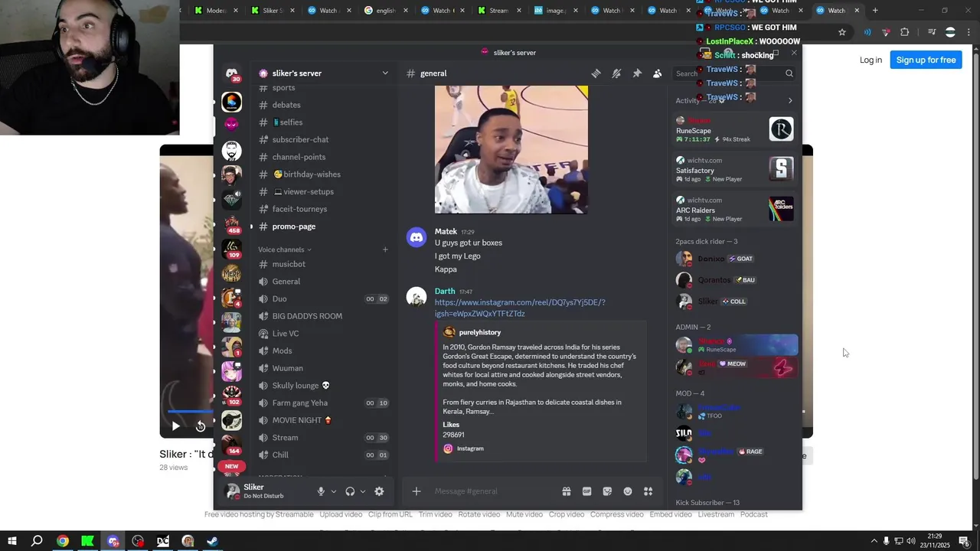Deafen with headphones icon in user panel
The height and width of the screenshot is (551, 980).
(350, 491)
